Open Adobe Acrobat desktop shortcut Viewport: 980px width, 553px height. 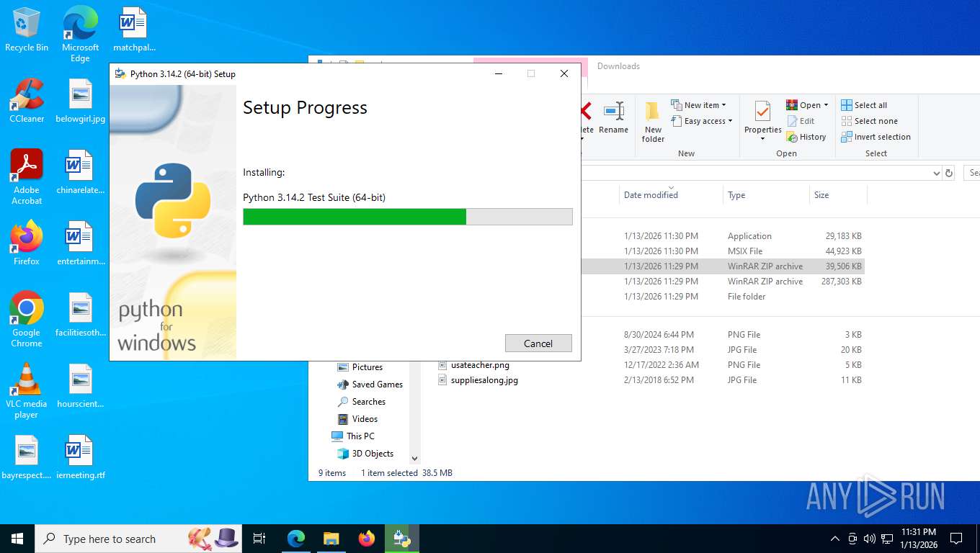tap(27, 177)
